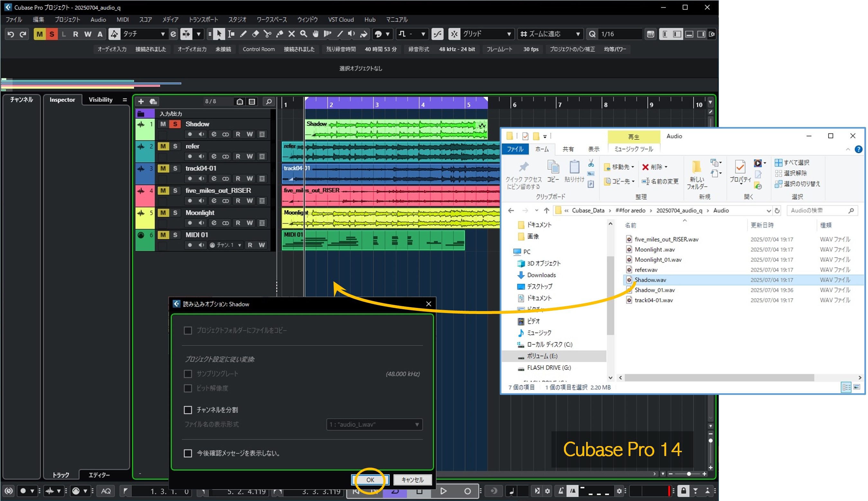The width and height of the screenshot is (868, 501).
Task: Open the ファイル menu in Cubase
Action: (x=14, y=20)
